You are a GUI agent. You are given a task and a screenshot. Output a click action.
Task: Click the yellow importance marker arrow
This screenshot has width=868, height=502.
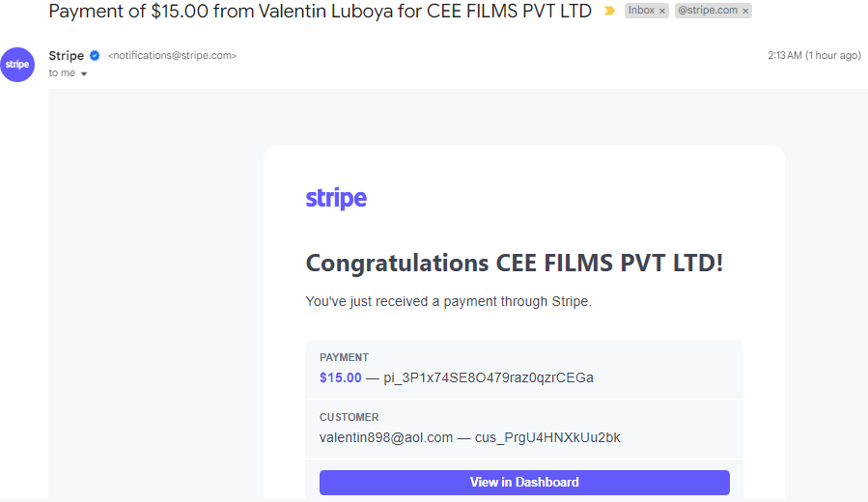[x=609, y=11]
